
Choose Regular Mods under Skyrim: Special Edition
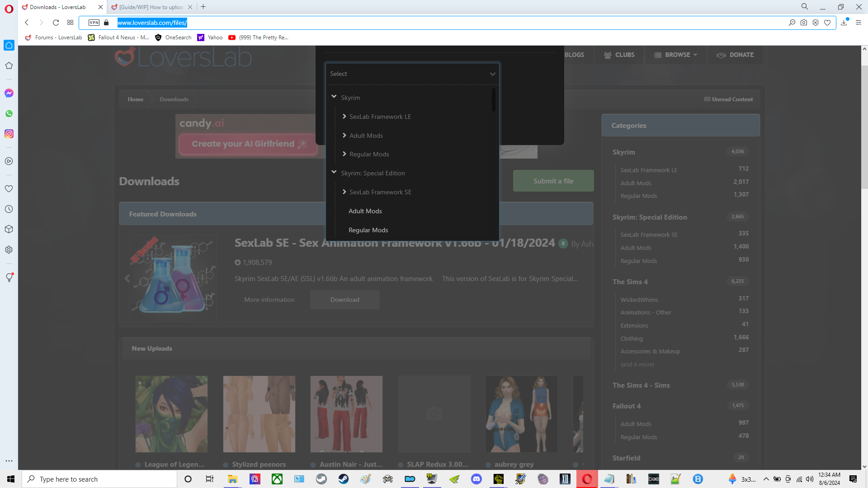368,230
